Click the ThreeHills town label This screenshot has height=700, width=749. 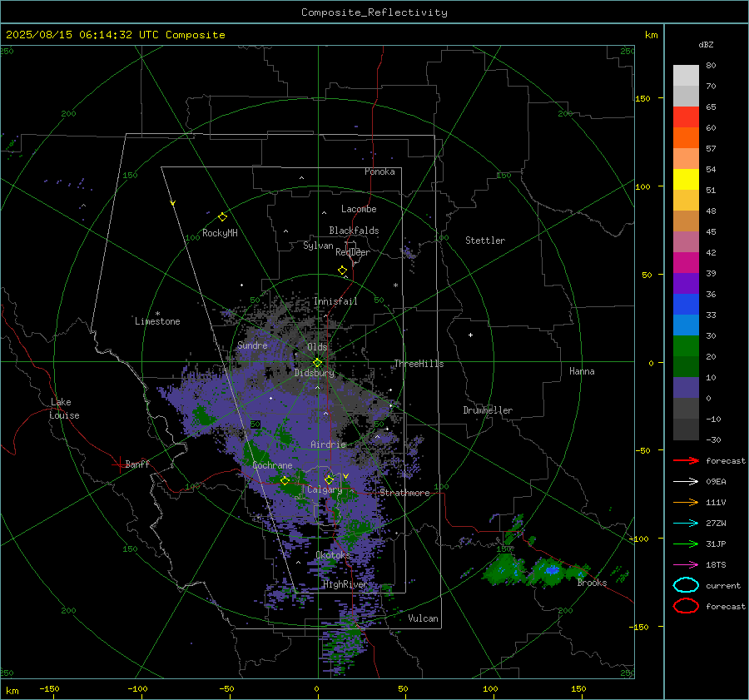(x=419, y=364)
